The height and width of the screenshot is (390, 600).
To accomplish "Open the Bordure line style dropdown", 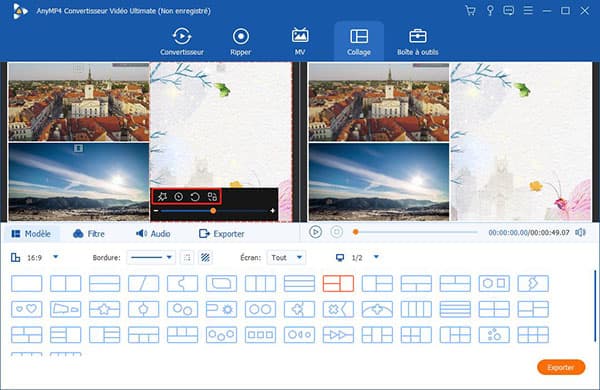I will tap(151, 258).
